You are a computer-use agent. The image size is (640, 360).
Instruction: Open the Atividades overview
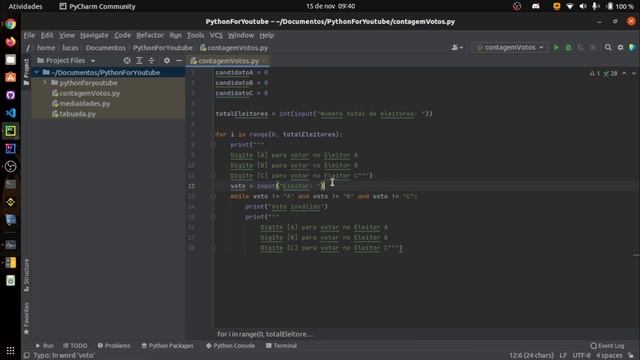25,7
